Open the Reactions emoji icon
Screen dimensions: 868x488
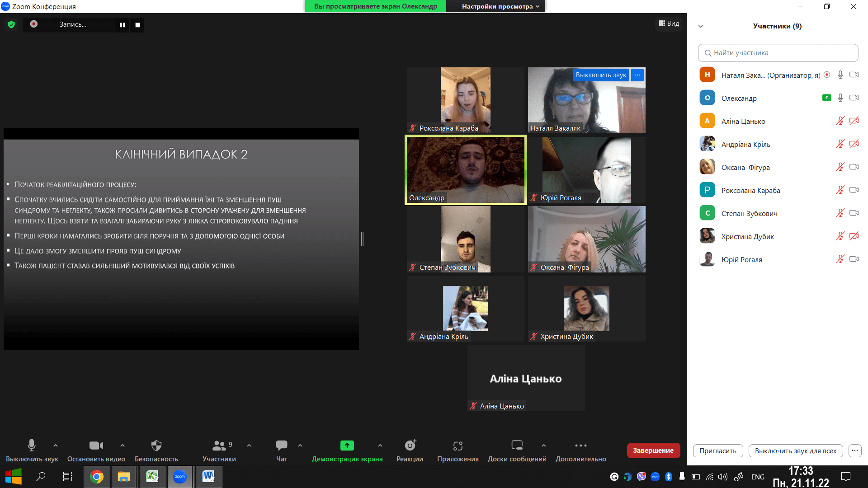[x=410, y=446]
